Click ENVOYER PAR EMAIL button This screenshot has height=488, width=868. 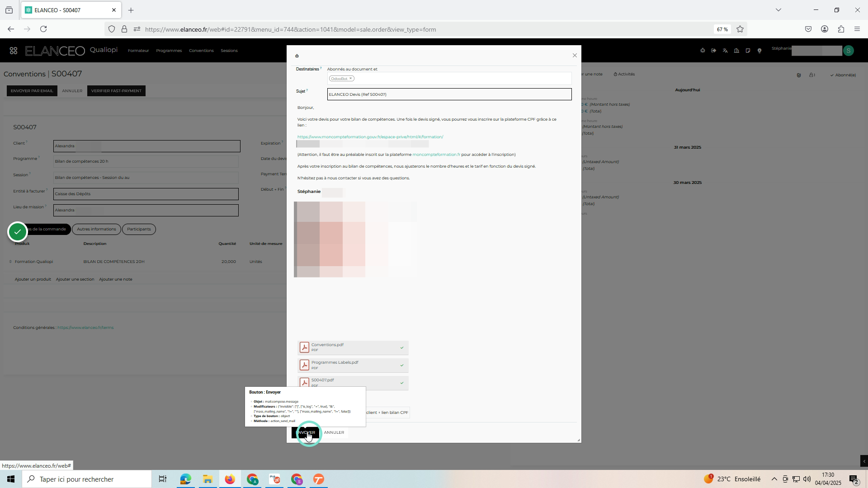[32, 91]
